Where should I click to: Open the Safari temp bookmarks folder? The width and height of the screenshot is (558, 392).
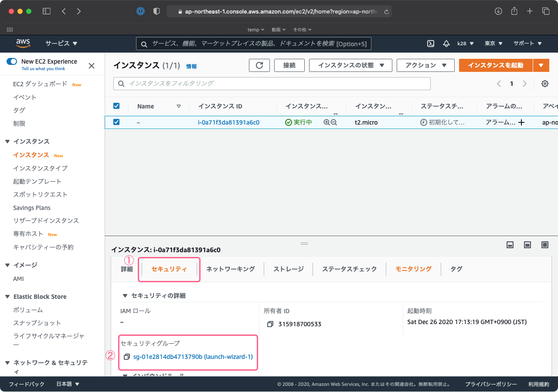click(256, 30)
